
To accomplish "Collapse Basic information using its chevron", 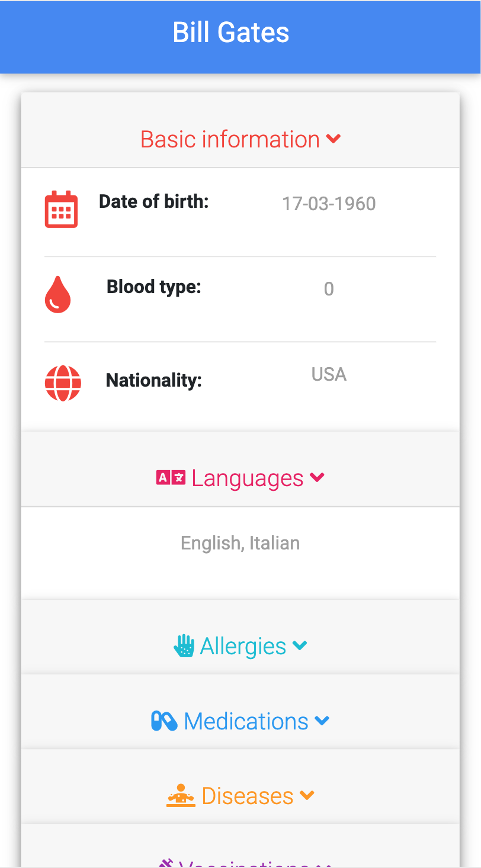I will (334, 139).
